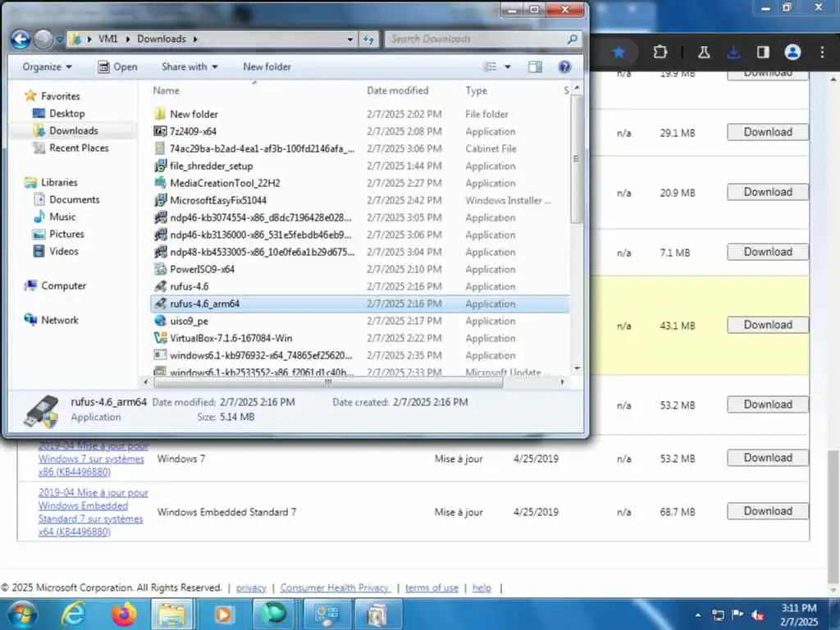Image resolution: width=840 pixels, height=630 pixels.
Task: Select file_shredder_setup installer icon
Action: (160, 166)
